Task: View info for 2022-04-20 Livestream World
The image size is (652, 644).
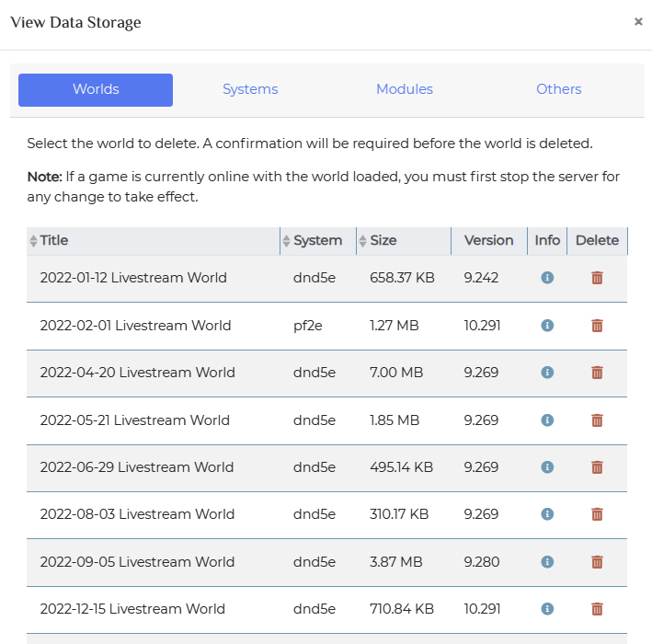Action: click(547, 373)
